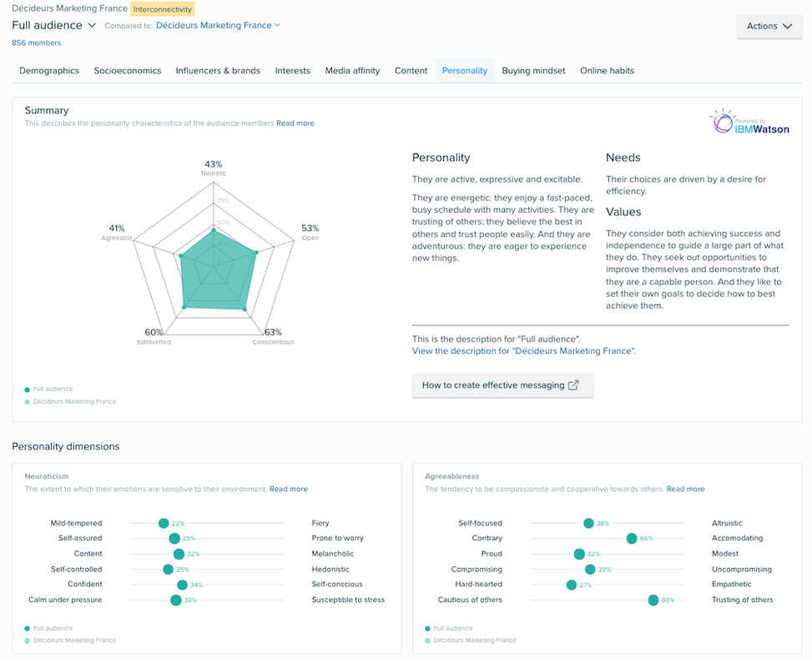Screen dimensions: 812x658
Task: Click the 63% Conscientious radar label
Action: click(x=273, y=337)
